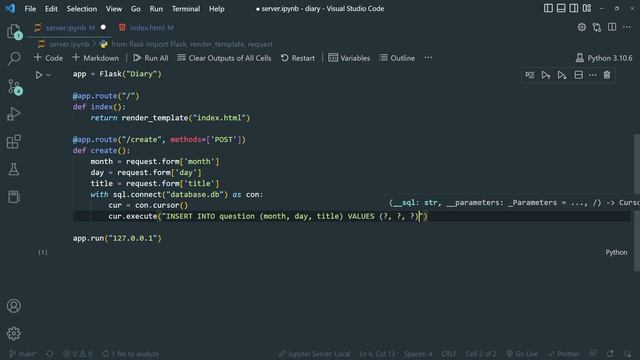The height and width of the screenshot is (360, 640).
Task: Toggle secondary side bar layout
Action: [x=574, y=8]
